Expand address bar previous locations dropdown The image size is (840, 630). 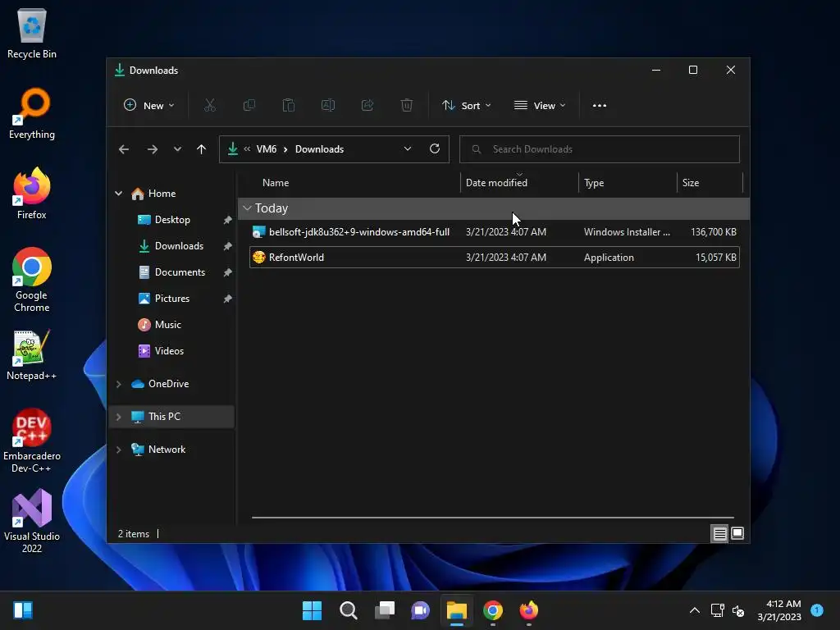click(x=408, y=149)
